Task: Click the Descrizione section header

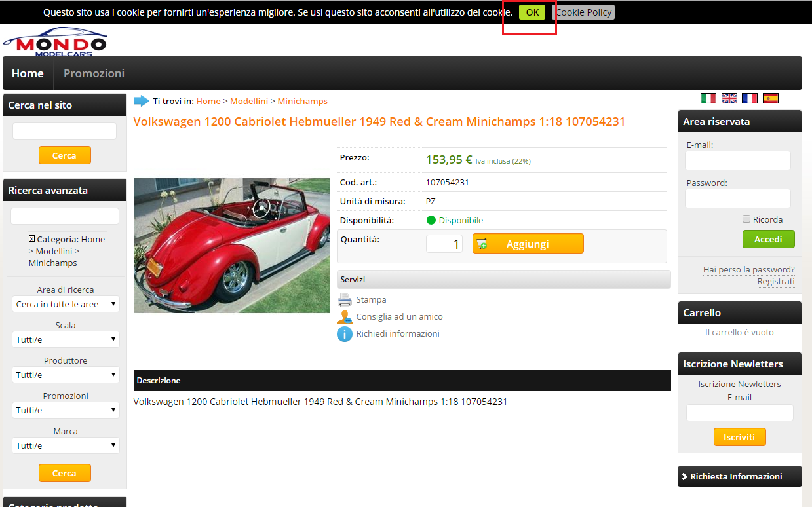Action: coord(402,381)
